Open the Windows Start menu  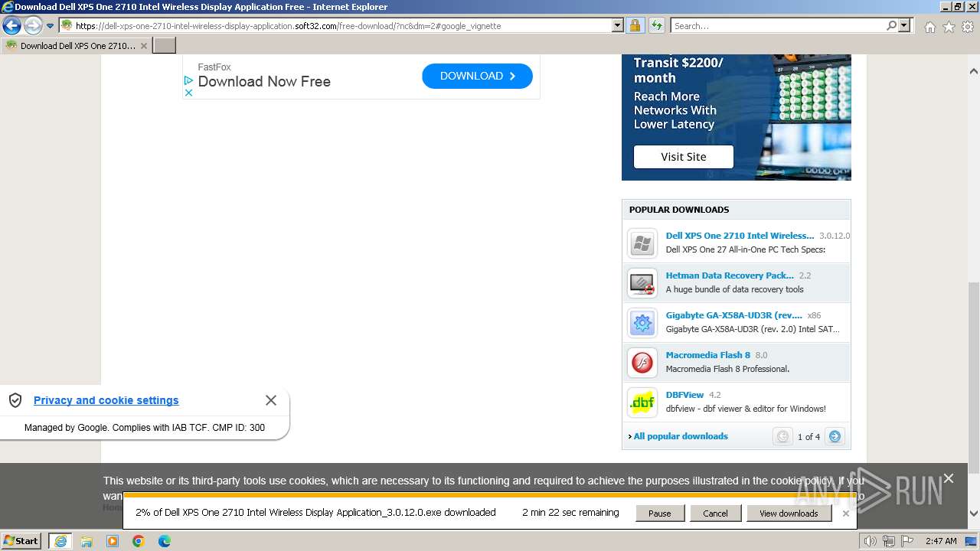pos(21,540)
